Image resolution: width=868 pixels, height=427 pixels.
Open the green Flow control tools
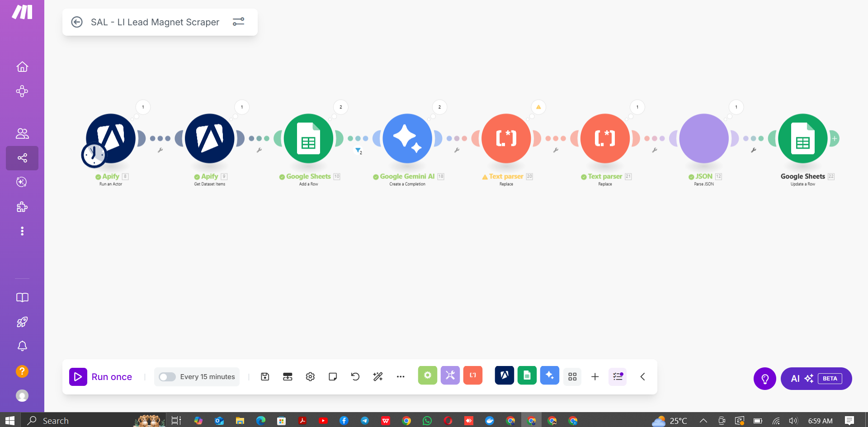pos(428,375)
